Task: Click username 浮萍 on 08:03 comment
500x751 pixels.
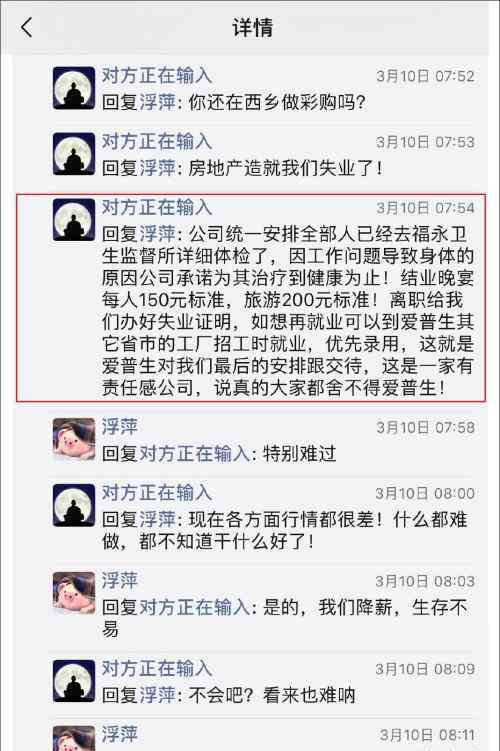Action: point(120,580)
